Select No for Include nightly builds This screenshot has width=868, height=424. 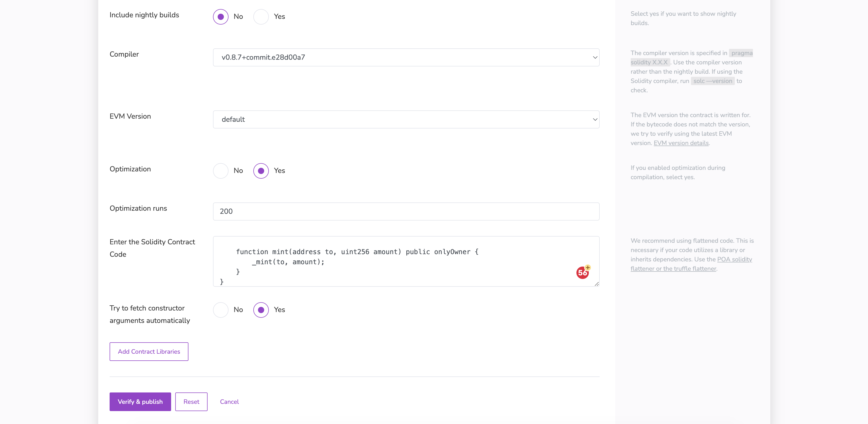coord(221,17)
